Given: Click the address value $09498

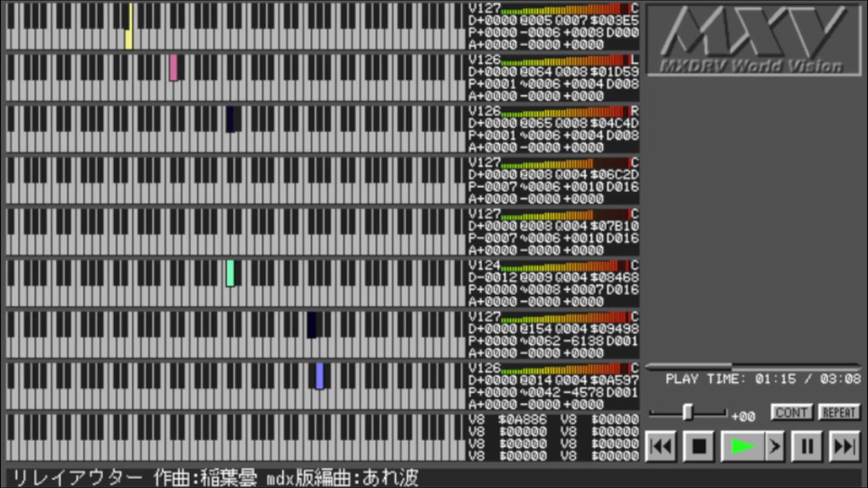Looking at the screenshot, I should 615,329.
